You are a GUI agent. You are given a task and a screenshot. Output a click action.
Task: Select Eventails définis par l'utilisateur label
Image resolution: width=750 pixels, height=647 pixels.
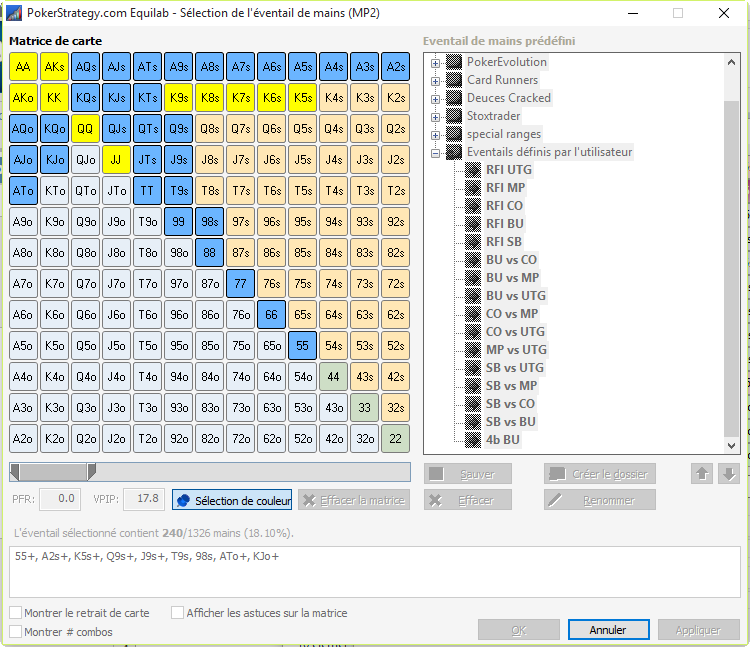click(550, 152)
